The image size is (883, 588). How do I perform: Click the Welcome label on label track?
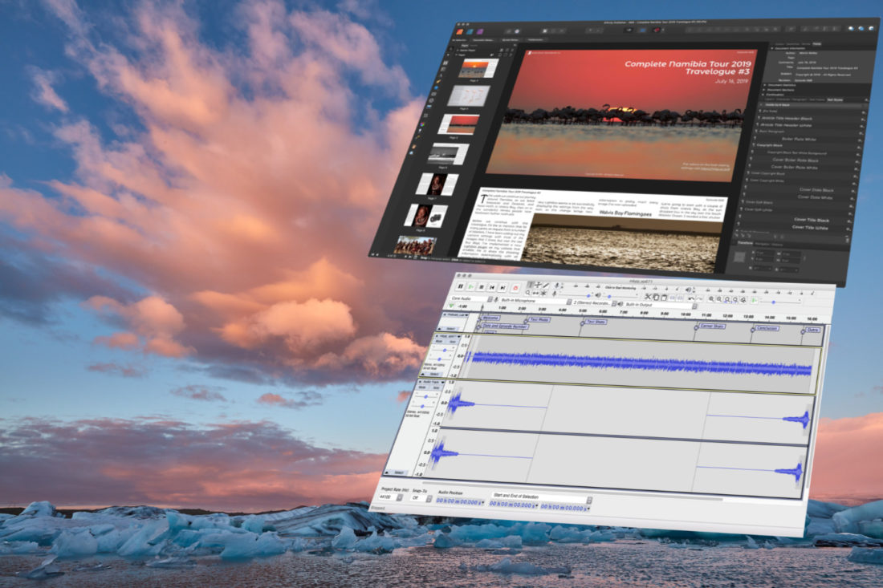tap(489, 318)
